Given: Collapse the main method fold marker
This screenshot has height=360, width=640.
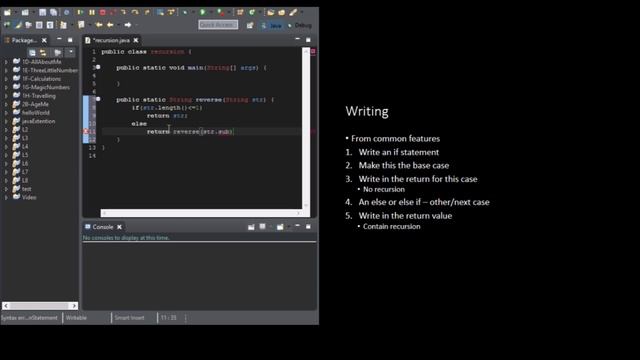Looking at the screenshot, I should (98, 67).
